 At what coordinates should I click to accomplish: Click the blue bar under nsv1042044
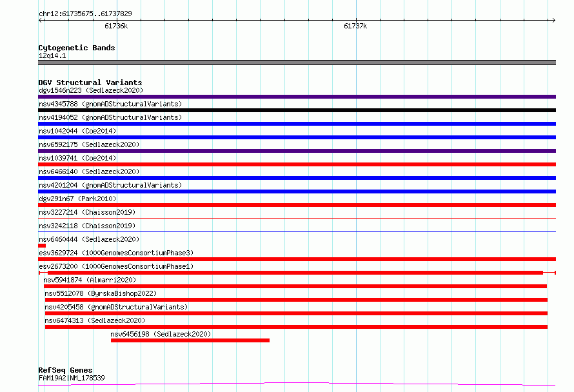point(297,137)
